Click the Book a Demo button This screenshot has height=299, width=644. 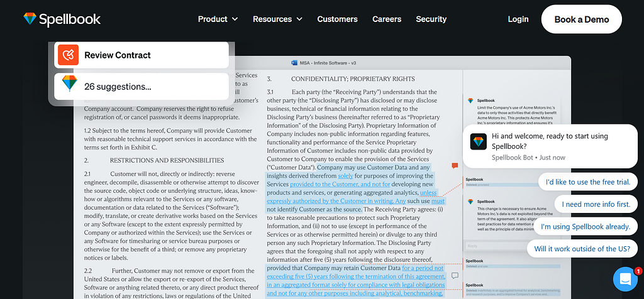581,19
